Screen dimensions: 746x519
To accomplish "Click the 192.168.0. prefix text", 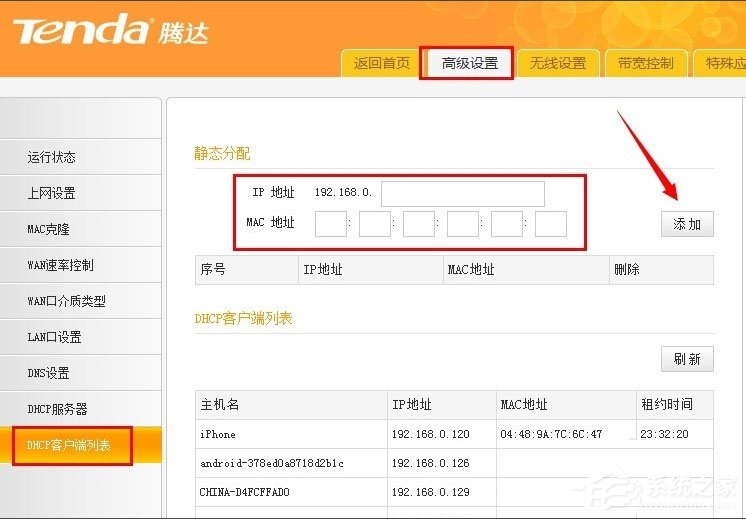I will pos(343,193).
